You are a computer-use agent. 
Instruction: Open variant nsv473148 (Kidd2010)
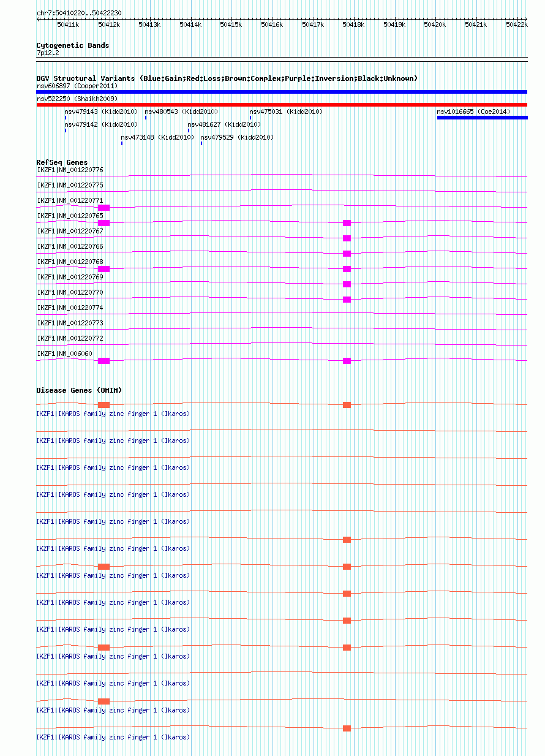tap(157, 137)
